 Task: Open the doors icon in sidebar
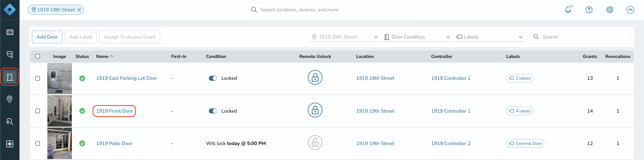pos(10,77)
